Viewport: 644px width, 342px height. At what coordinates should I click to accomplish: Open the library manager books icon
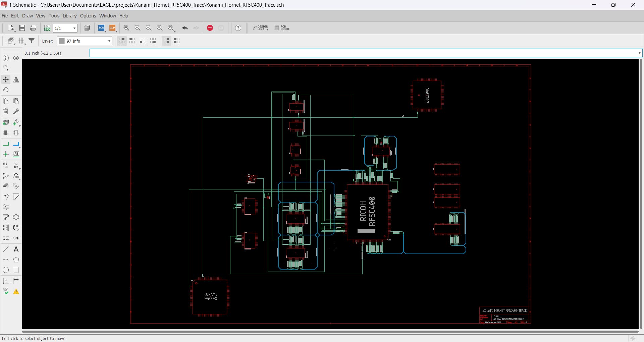tap(87, 28)
